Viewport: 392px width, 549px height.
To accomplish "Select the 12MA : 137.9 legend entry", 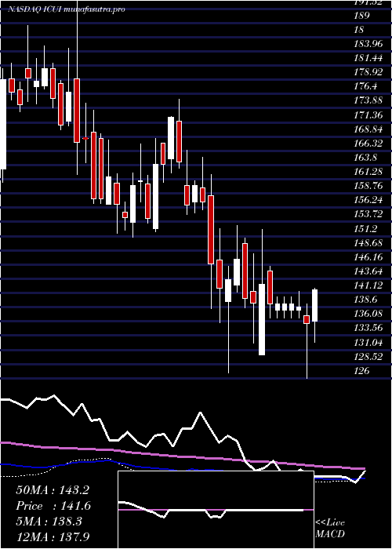I will 53,536.
